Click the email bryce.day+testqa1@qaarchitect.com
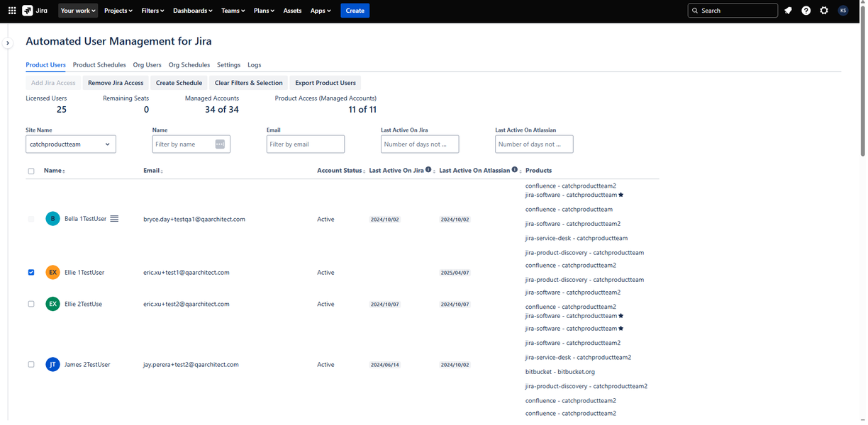This screenshot has height=425, width=868. coord(194,220)
